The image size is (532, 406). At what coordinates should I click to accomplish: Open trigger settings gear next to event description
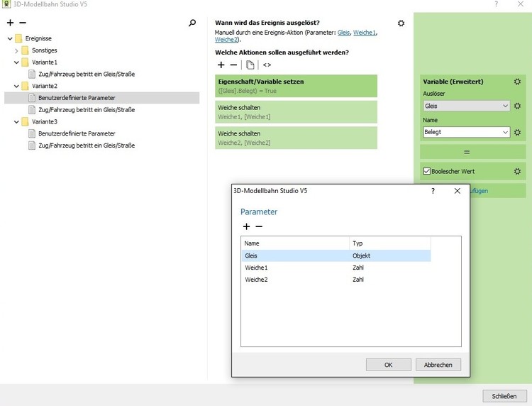coord(401,23)
